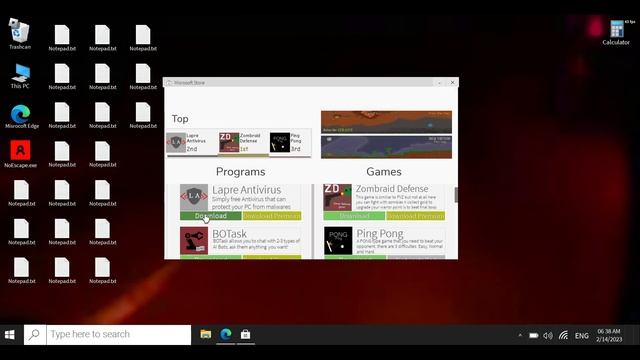Open the volume control in system tray
The image size is (640, 360).
[548, 336]
